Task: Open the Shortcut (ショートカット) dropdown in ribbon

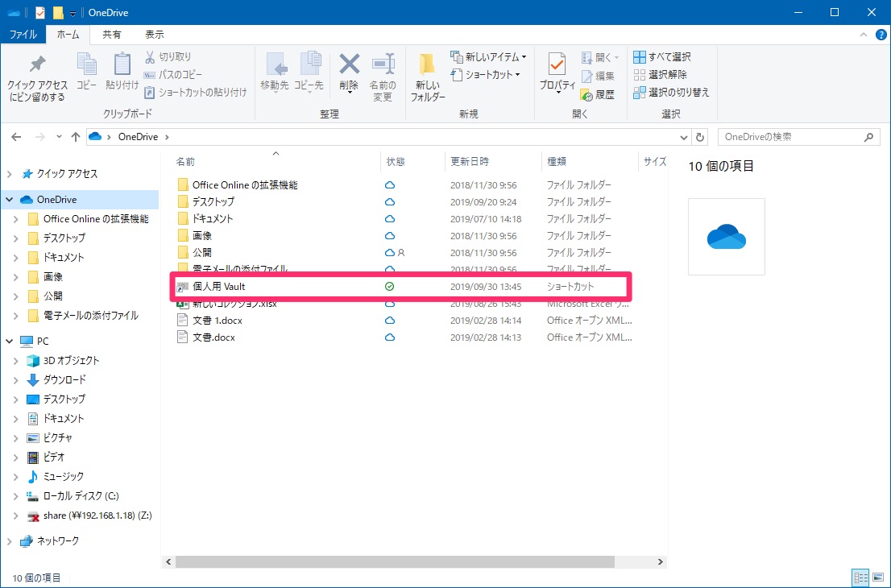Action: pos(487,74)
